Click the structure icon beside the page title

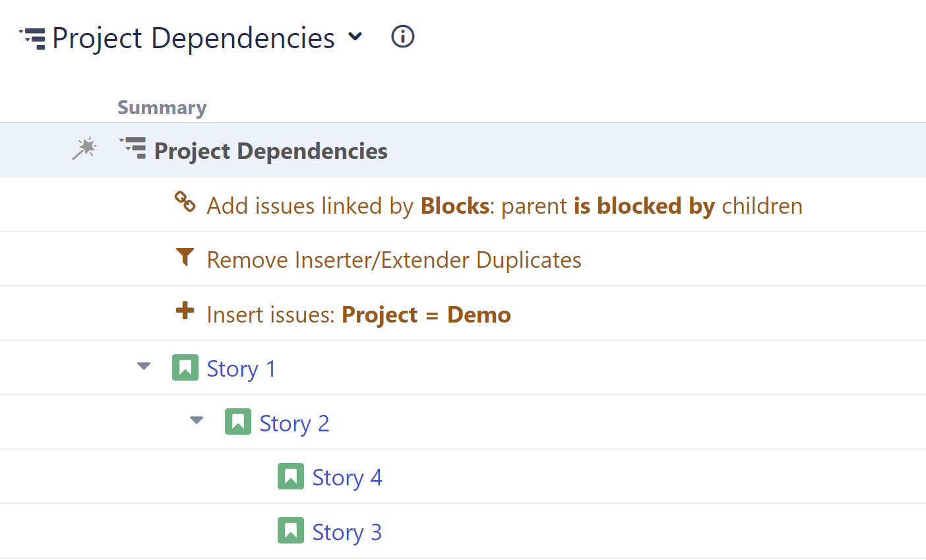pyautogui.click(x=32, y=38)
